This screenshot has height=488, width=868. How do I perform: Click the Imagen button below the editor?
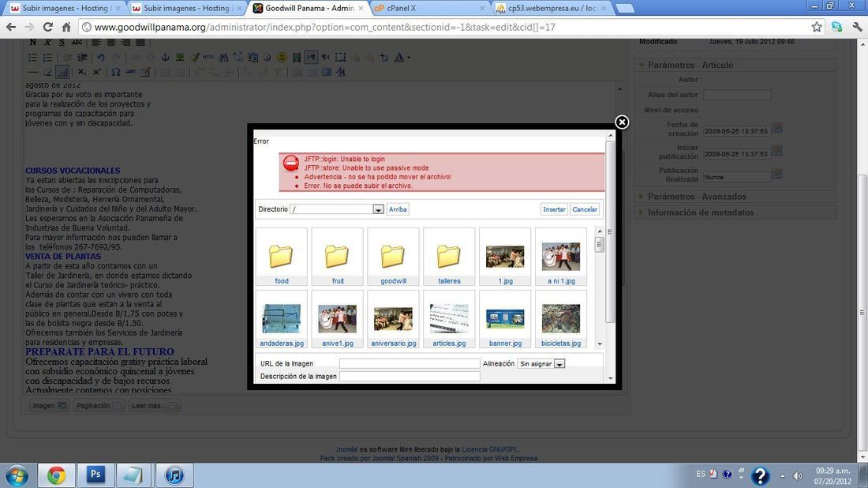click(x=49, y=405)
